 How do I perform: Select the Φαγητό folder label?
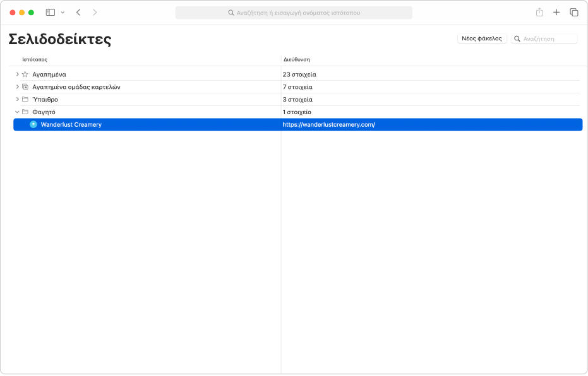pos(44,112)
